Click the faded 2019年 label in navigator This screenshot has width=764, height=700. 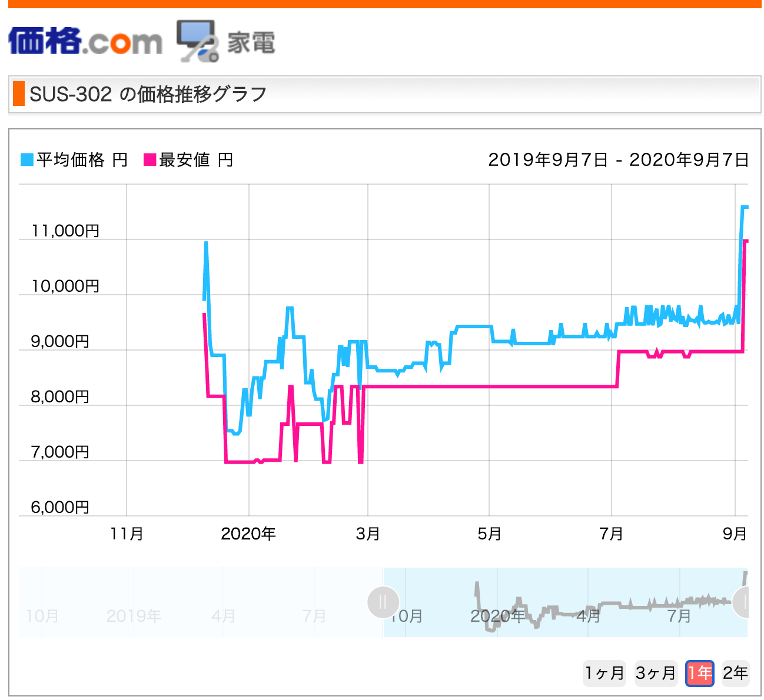[x=134, y=616]
